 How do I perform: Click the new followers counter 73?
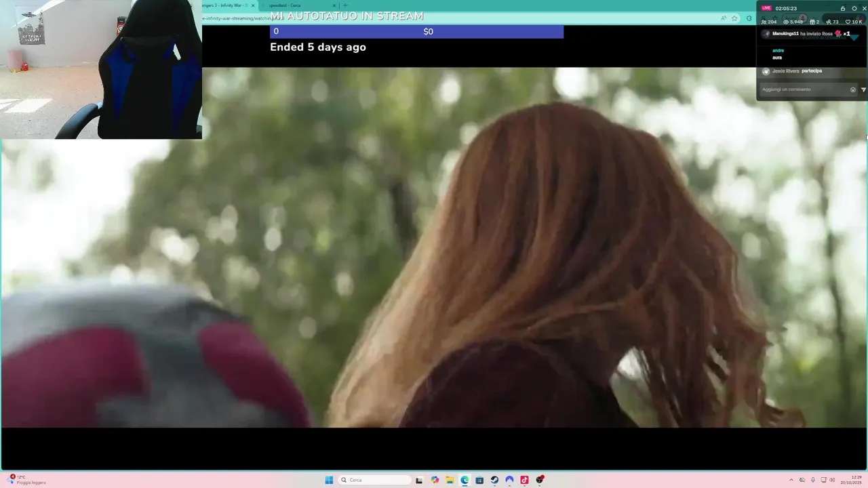coord(832,22)
